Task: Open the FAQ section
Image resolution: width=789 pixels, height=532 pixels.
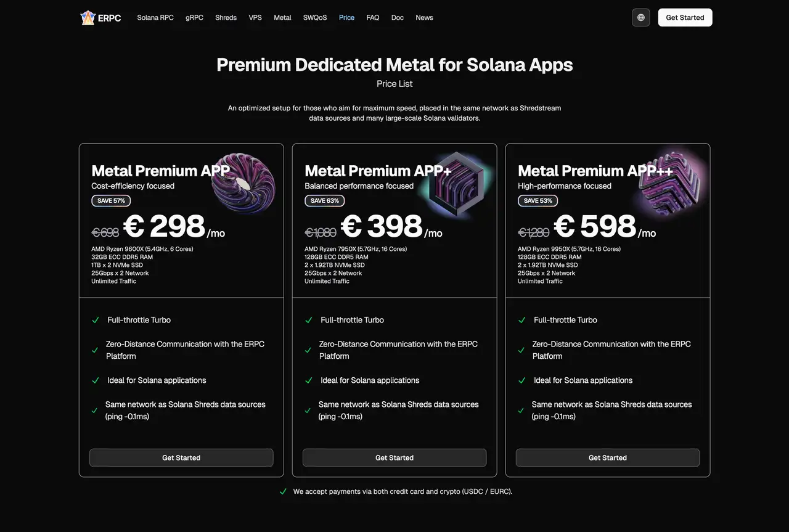Action: 372,17
